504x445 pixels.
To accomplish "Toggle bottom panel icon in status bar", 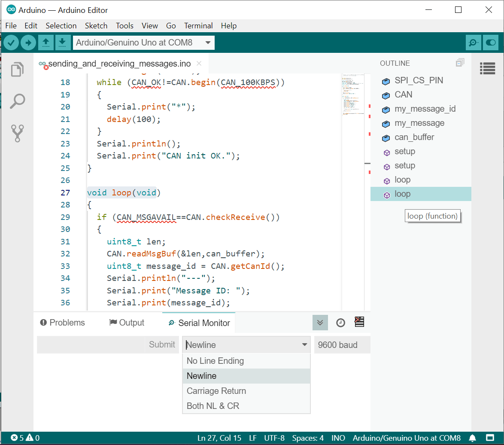I will 490,438.
